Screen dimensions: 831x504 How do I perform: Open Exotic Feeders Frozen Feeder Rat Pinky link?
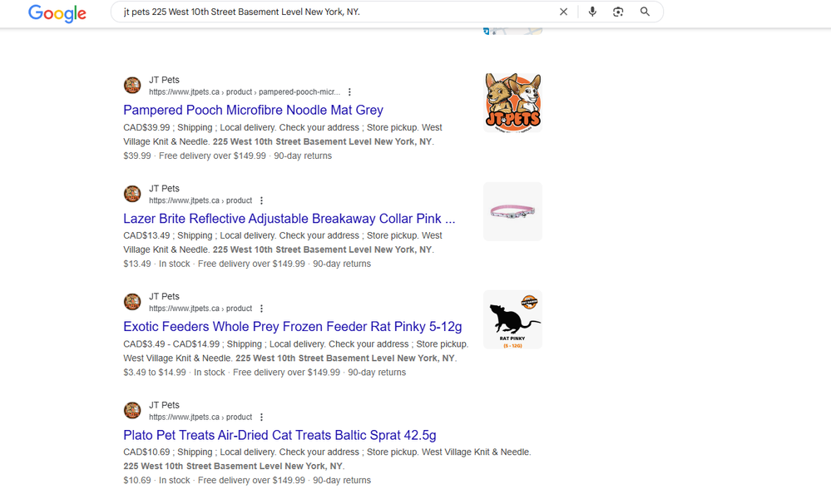(x=292, y=327)
